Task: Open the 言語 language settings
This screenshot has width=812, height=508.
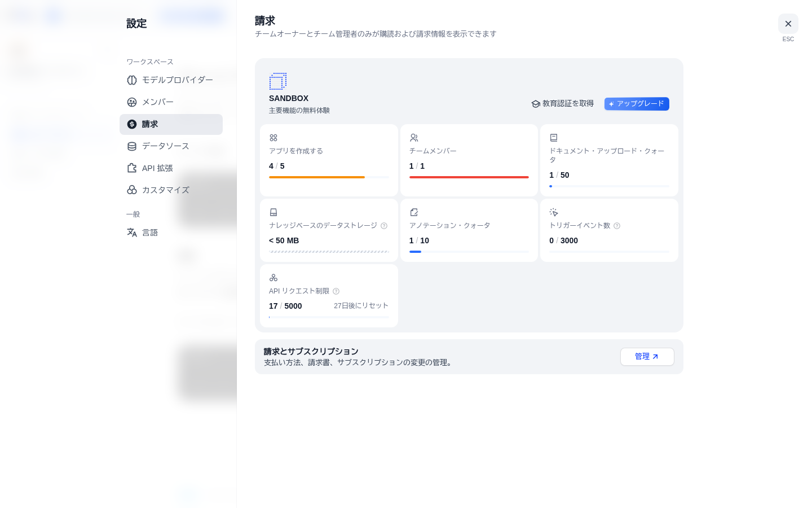Action: pos(171,233)
